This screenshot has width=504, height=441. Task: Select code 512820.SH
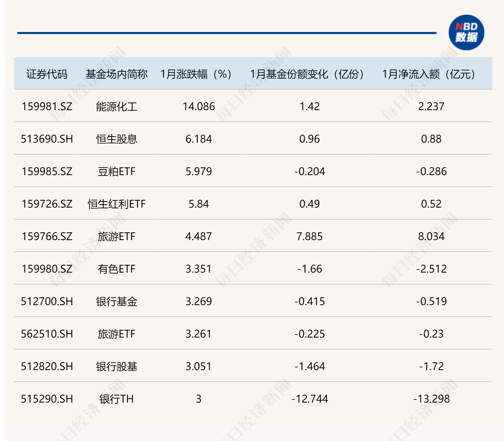point(47,366)
